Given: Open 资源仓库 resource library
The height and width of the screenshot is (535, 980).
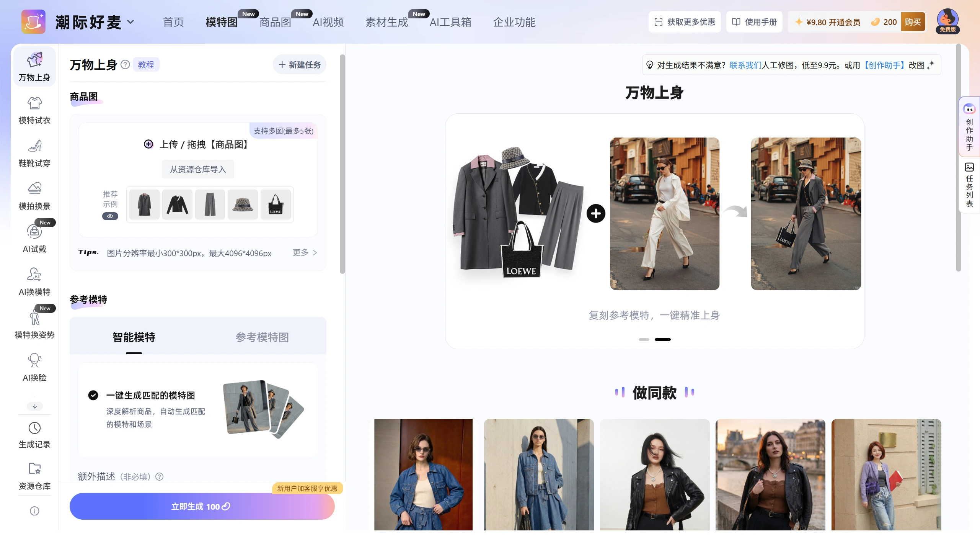Looking at the screenshot, I should (34, 476).
